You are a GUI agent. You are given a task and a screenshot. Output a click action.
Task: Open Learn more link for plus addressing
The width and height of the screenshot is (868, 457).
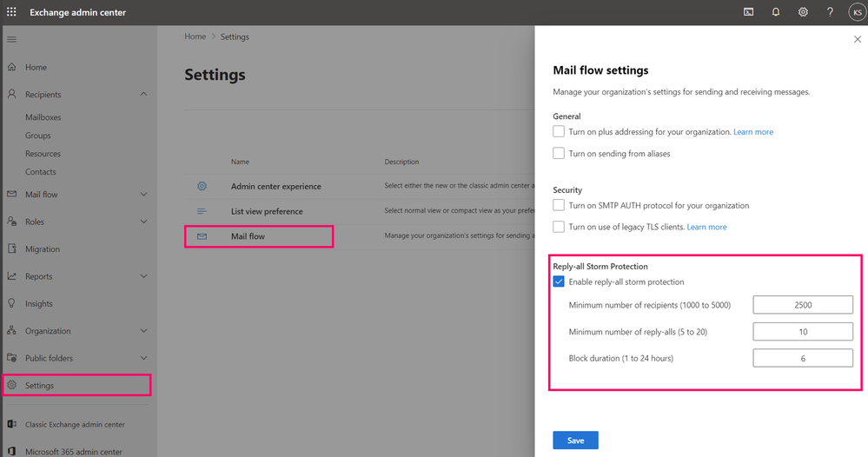[752, 132]
